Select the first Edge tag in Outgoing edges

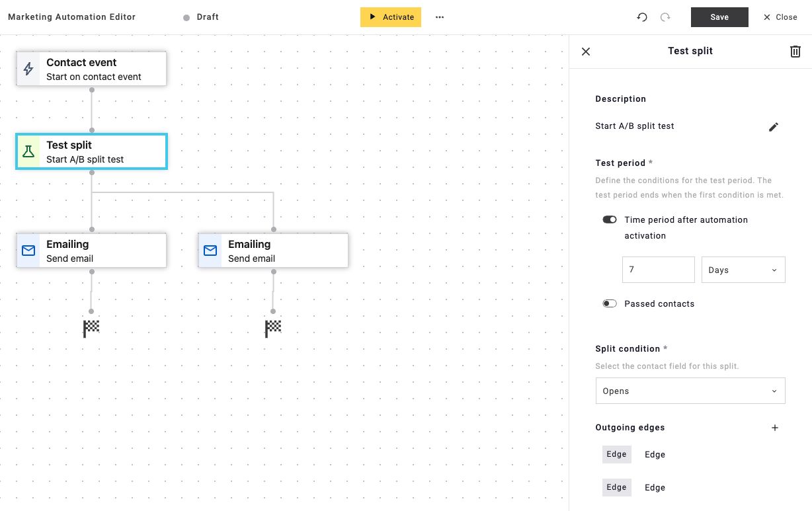pyautogui.click(x=616, y=454)
